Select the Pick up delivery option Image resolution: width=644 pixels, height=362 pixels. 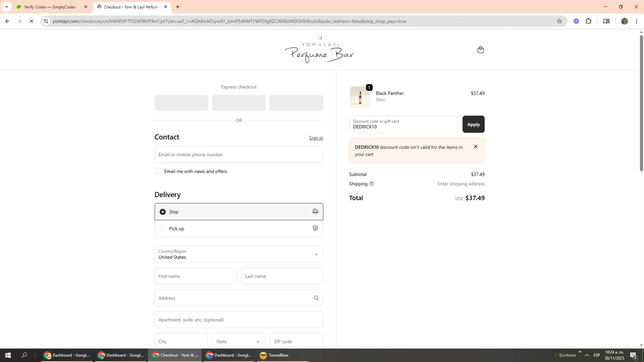(x=239, y=229)
